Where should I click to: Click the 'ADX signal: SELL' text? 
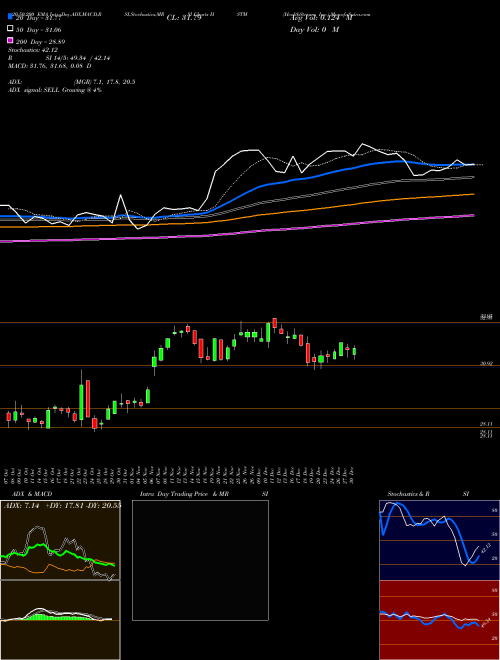(34, 90)
